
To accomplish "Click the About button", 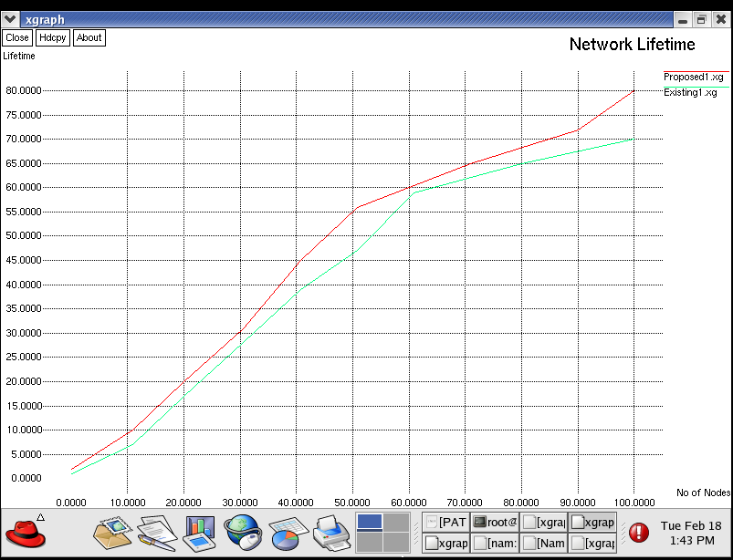I will 89,37.
